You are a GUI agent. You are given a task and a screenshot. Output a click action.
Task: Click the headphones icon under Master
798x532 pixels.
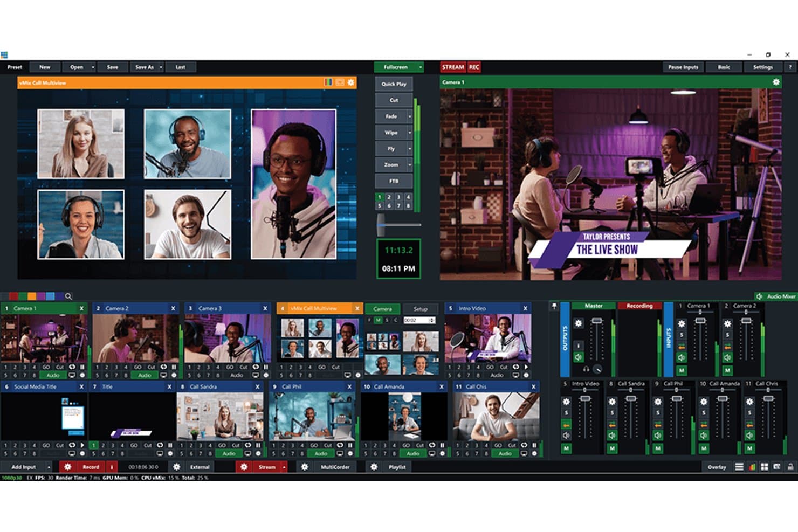tap(586, 369)
